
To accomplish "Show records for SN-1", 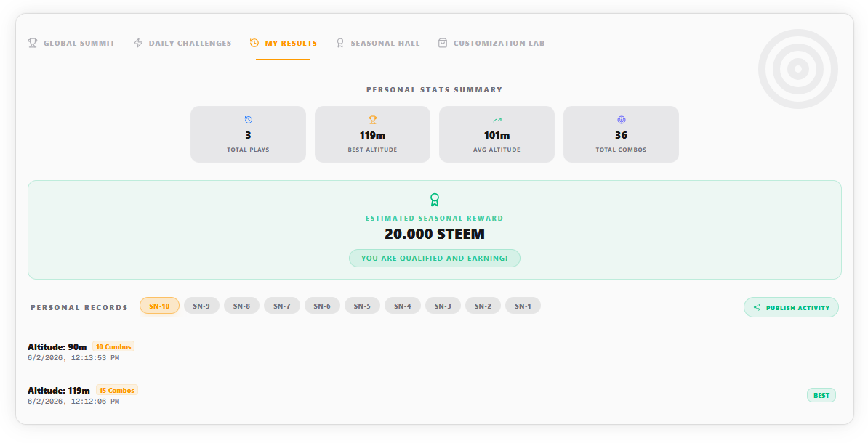I will tap(523, 306).
